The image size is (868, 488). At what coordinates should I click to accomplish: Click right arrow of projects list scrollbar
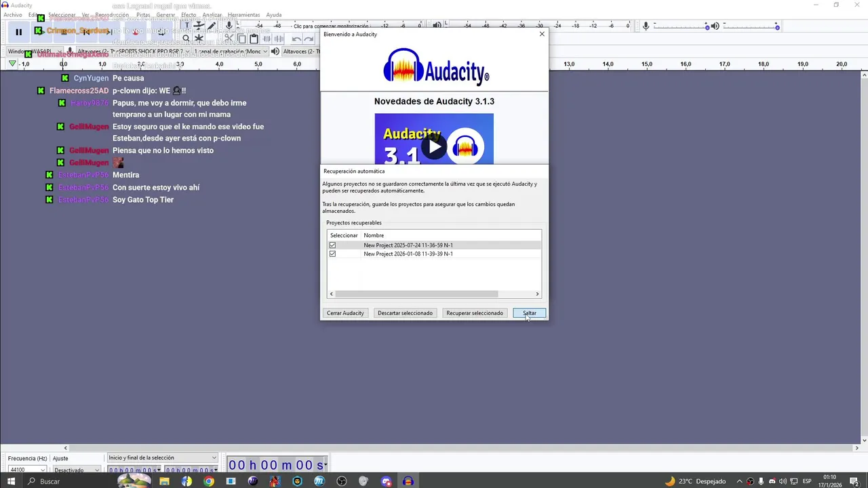538,294
